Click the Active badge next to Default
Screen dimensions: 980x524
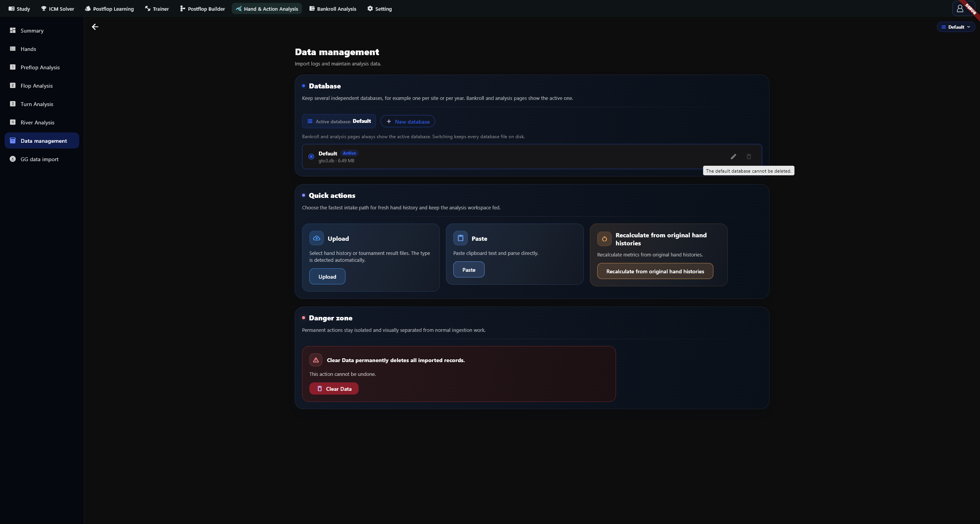click(349, 153)
